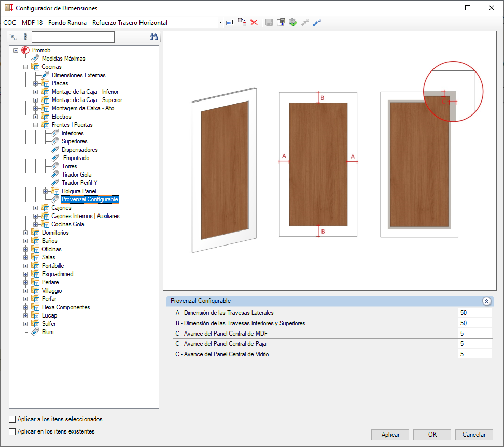Click the collapse tree icon
504x447 pixels.
click(25, 37)
